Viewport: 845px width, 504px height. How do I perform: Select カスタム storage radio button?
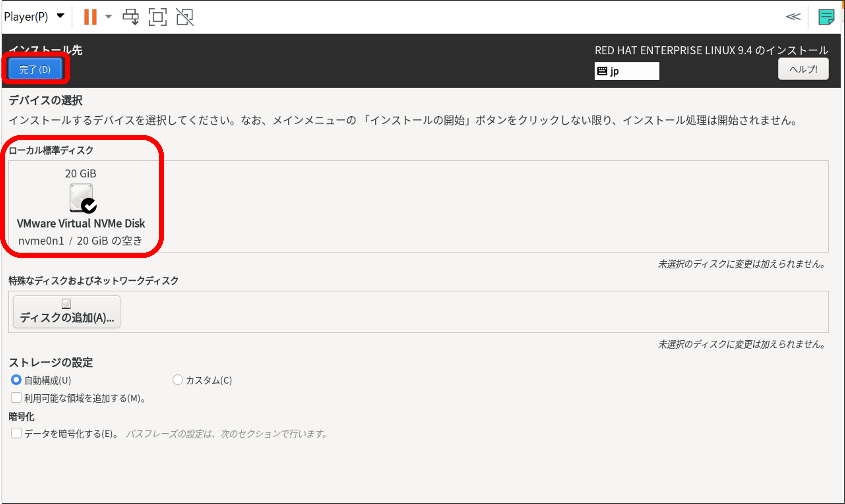(177, 380)
